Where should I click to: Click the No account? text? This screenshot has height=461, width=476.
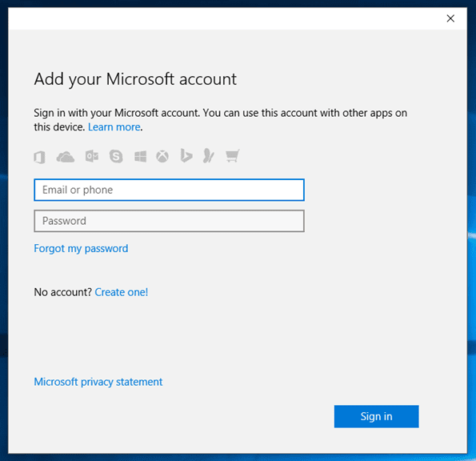pyautogui.click(x=63, y=292)
